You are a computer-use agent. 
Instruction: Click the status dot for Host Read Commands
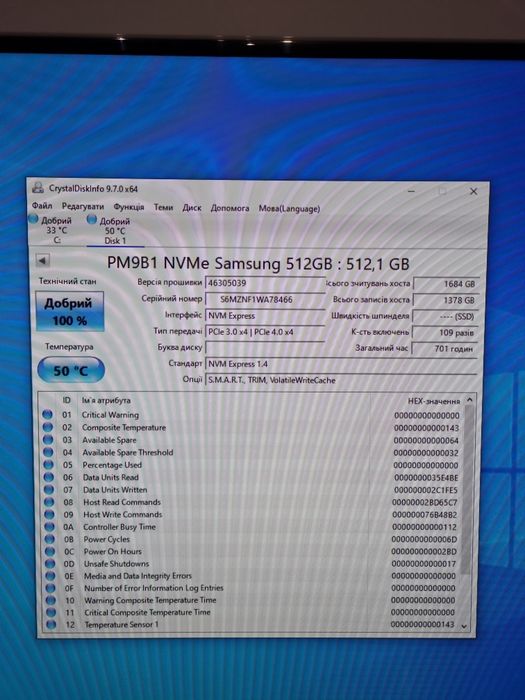pyautogui.click(x=49, y=502)
